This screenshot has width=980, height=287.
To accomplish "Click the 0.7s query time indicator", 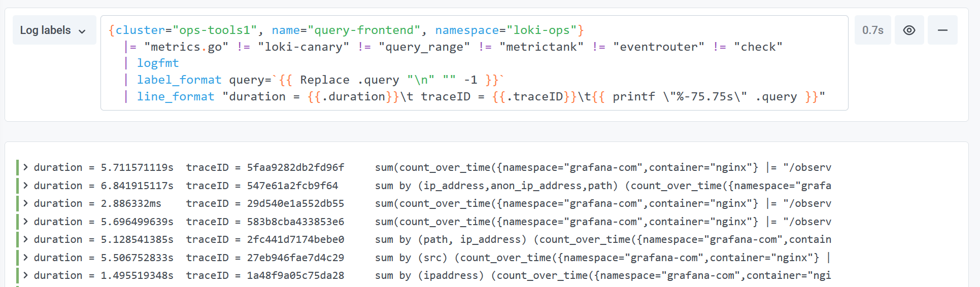I will pos(872,30).
